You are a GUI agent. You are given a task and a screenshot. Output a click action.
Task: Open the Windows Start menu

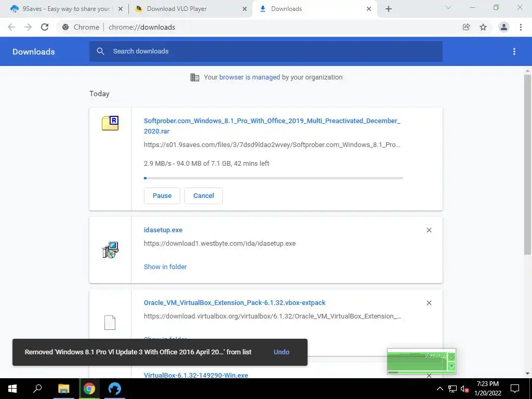(12, 389)
